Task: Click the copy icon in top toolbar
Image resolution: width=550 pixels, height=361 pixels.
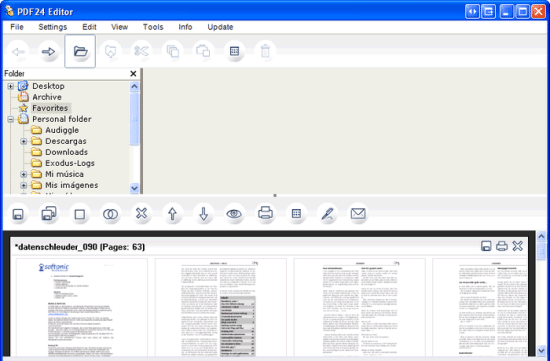Action: click(x=172, y=52)
